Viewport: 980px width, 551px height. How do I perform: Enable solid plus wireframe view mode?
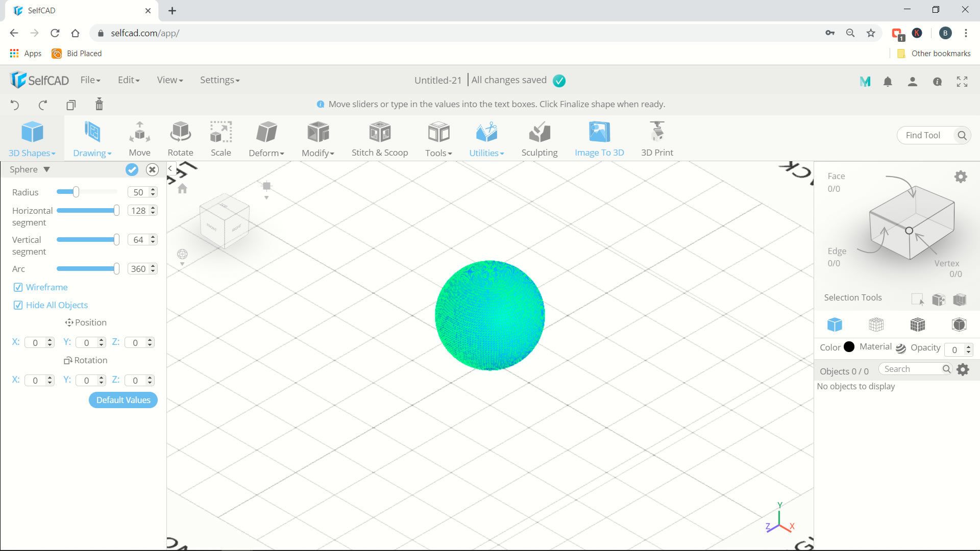coord(917,324)
